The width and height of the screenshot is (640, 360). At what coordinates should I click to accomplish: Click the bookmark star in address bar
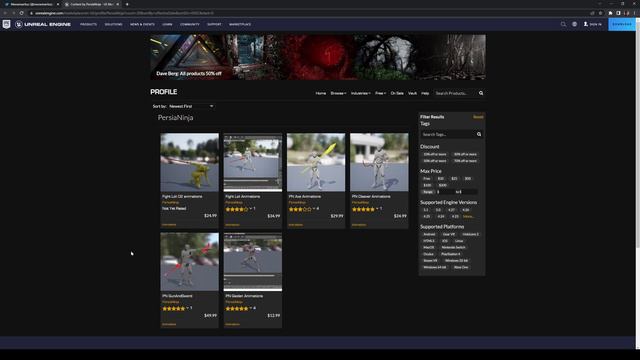[600, 13]
